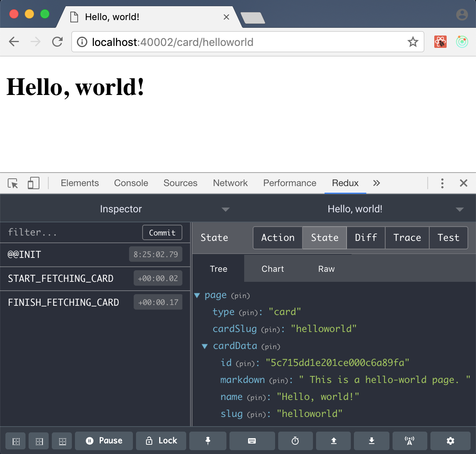
Task: Open the DevTools more options menu
Action: point(442,183)
